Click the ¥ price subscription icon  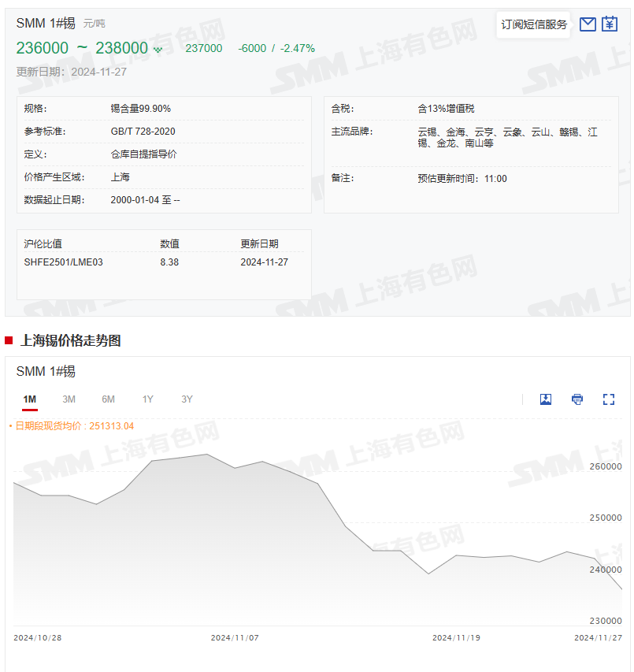[x=610, y=24]
